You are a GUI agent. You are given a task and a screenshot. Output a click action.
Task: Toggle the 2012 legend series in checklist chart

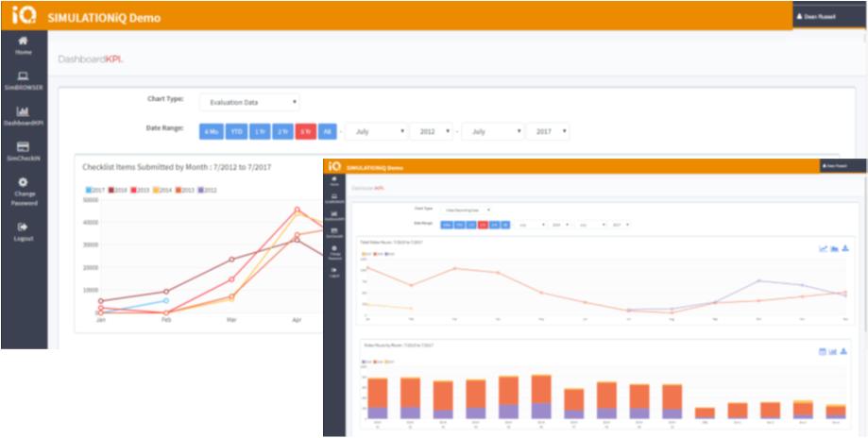208,191
